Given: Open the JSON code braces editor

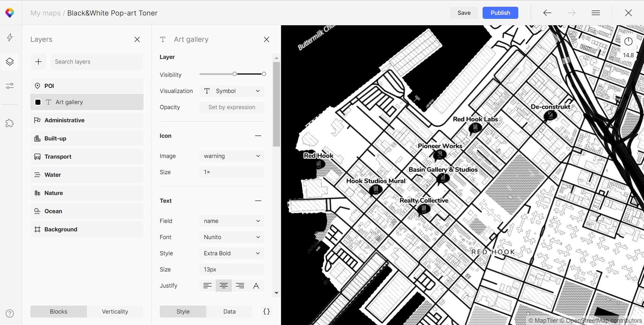Looking at the screenshot, I should (x=266, y=312).
